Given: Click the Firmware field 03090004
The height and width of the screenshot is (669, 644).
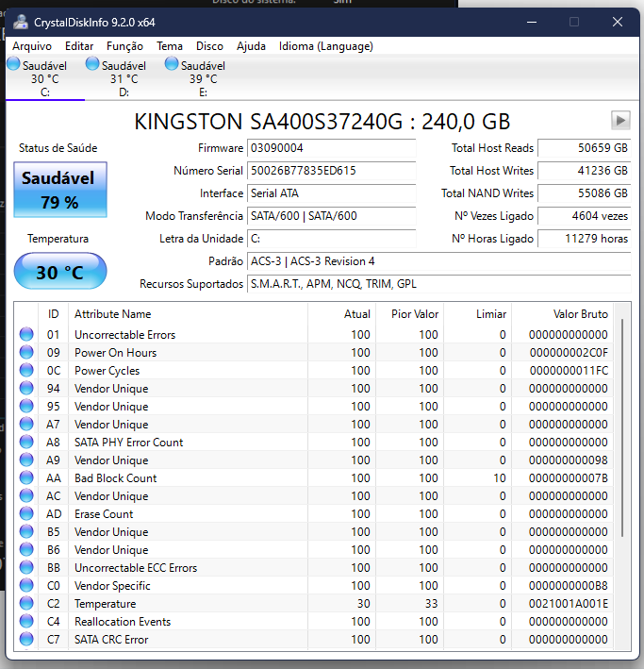Looking at the screenshot, I should [331, 148].
